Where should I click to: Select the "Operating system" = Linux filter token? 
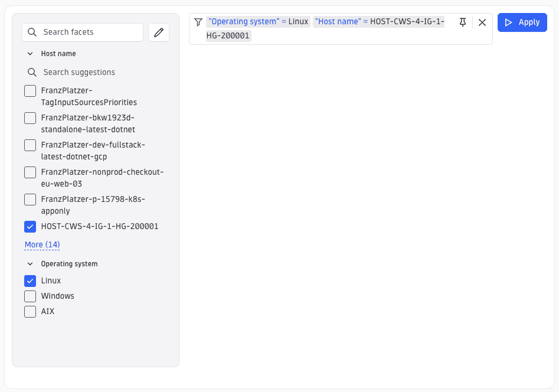tap(258, 22)
